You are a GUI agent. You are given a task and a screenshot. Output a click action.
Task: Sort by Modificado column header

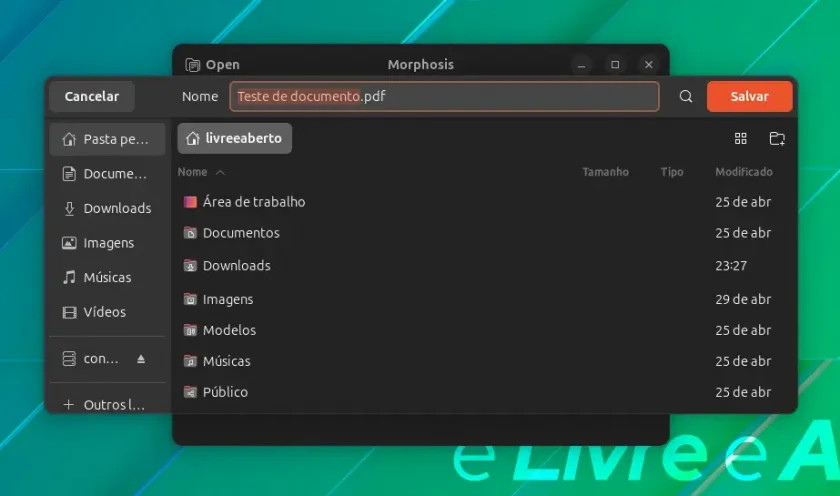coord(744,172)
